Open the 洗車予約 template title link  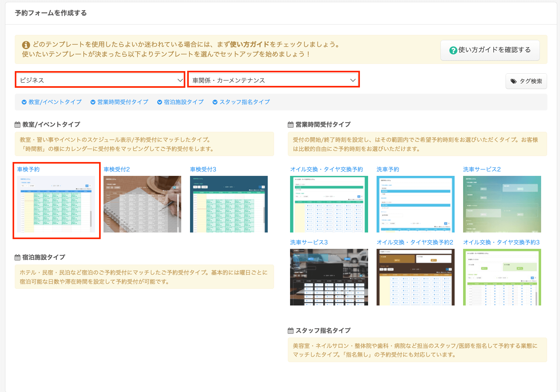tap(388, 169)
